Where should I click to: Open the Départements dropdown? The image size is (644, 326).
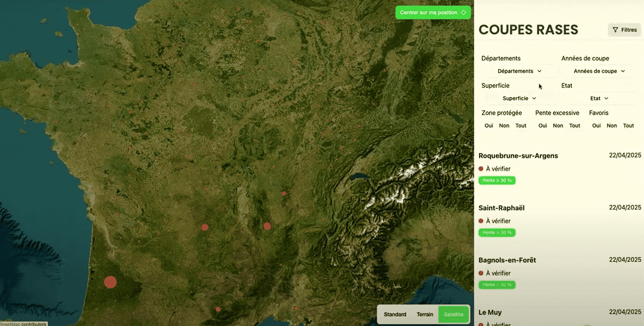(x=519, y=71)
